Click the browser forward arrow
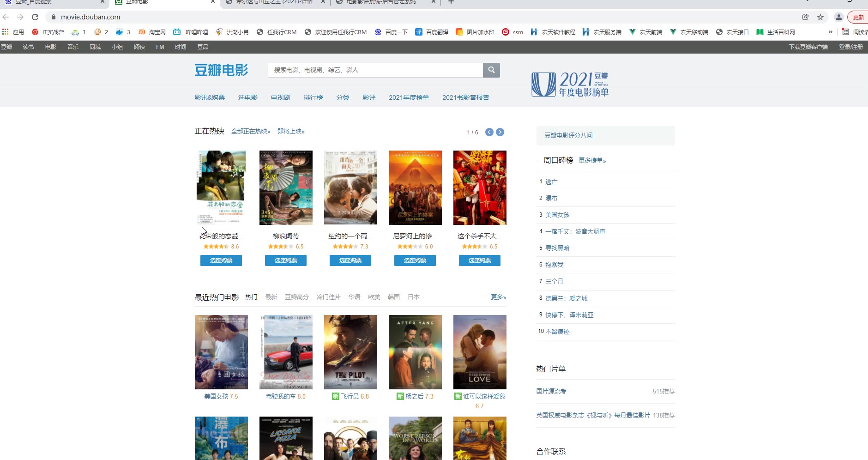The width and height of the screenshot is (868, 460). click(20, 17)
